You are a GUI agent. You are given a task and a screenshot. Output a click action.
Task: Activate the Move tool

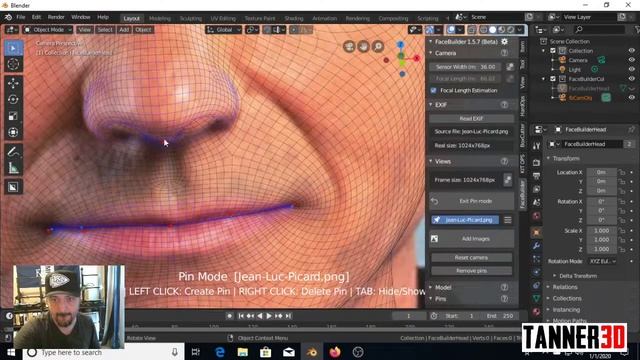(x=13, y=83)
